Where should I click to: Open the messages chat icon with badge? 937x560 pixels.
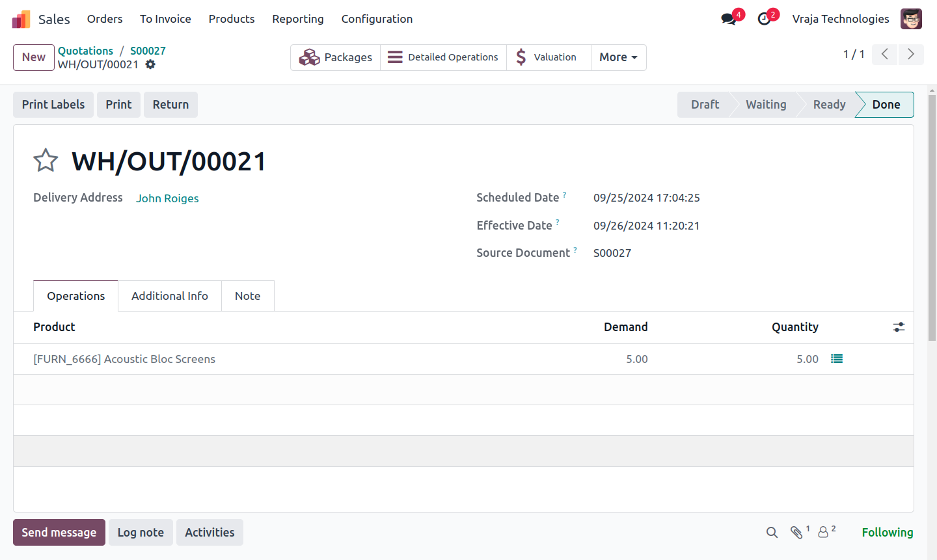click(x=729, y=19)
